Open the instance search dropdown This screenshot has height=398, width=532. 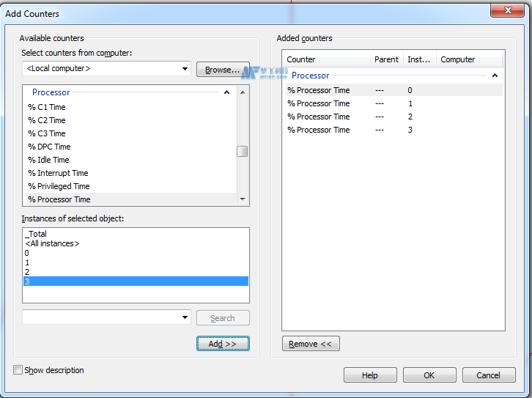tap(185, 317)
